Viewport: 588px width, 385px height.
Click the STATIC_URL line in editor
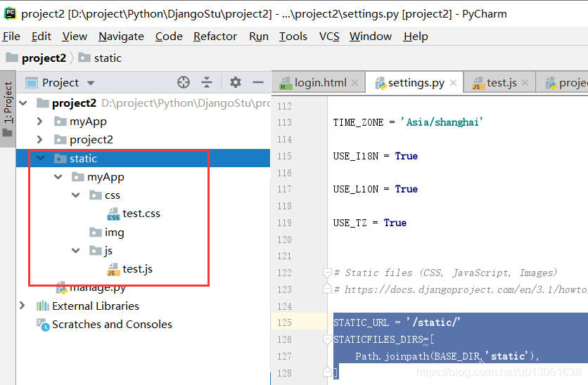[397, 322]
